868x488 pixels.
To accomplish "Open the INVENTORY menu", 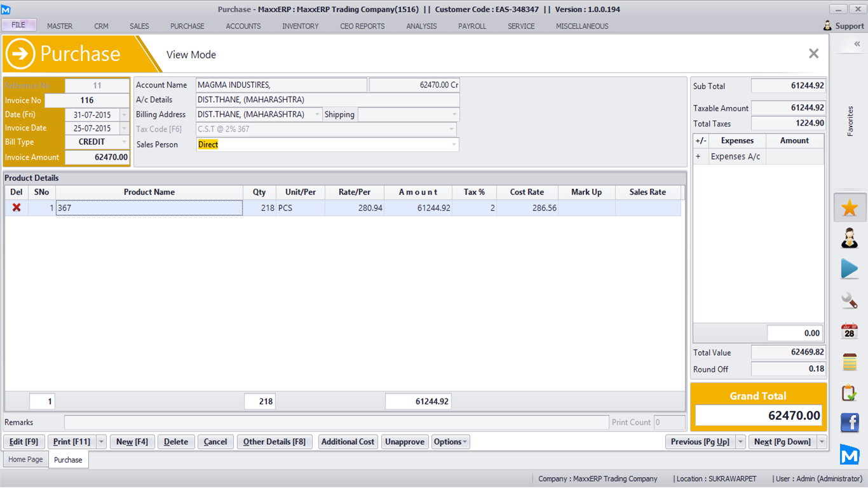I will [301, 26].
